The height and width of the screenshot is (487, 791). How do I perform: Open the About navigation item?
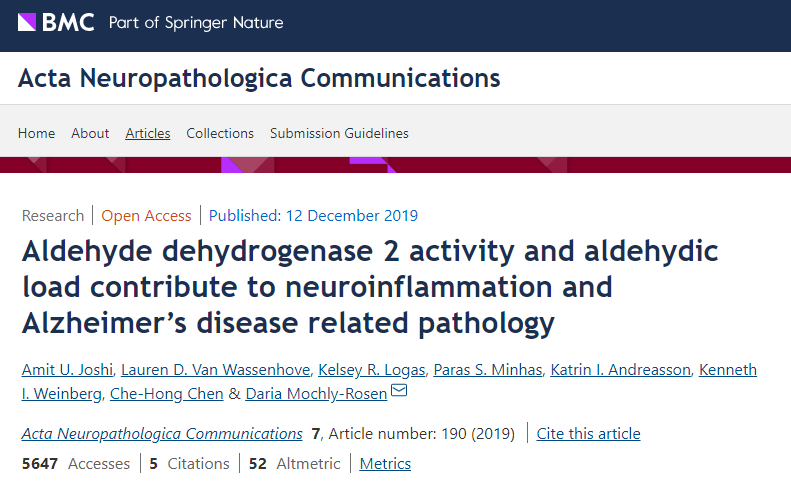[90, 133]
